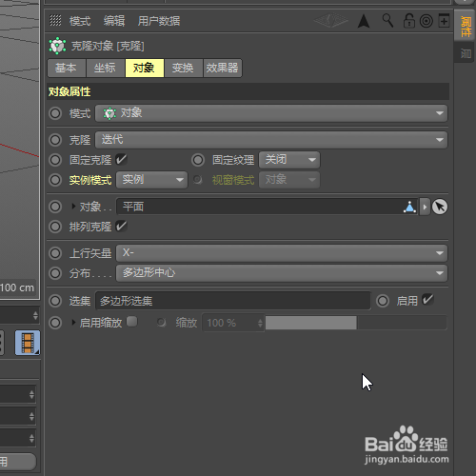
Task: Open the 上行矢量 dropdown set to X-
Action: 282,253
